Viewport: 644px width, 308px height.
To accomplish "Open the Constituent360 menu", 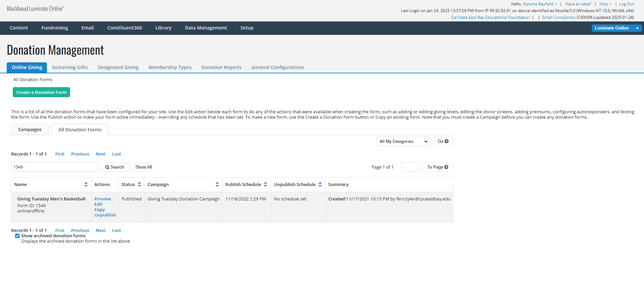I will [x=125, y=28].
